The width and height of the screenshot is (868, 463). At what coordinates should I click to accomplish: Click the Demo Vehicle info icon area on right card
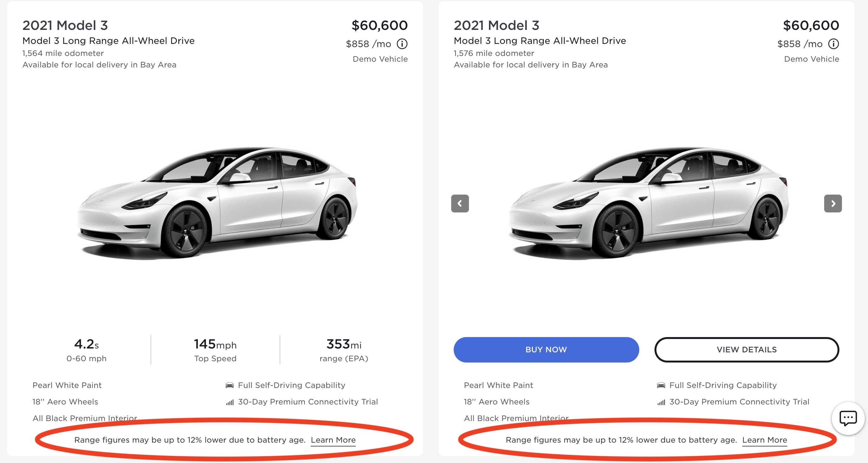833,44
